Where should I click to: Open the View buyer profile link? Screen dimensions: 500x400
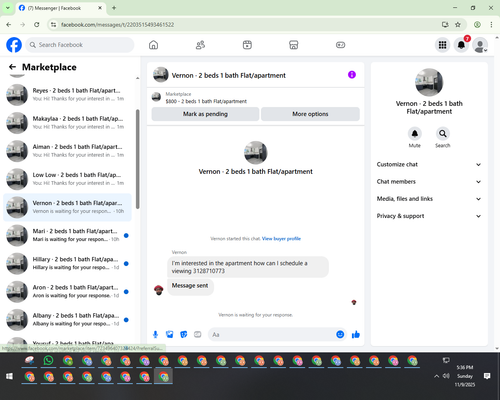pyautogui.click(x=281, y=239)
